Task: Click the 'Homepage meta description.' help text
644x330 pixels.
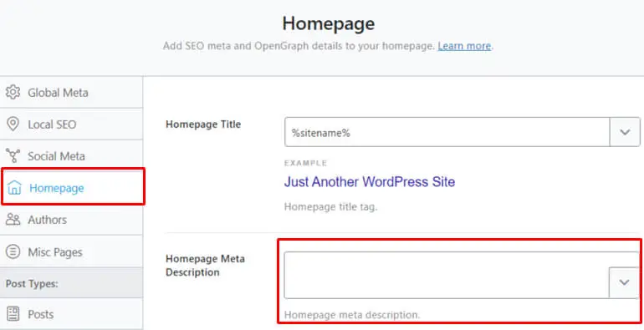Action: (x=352, y=315)
